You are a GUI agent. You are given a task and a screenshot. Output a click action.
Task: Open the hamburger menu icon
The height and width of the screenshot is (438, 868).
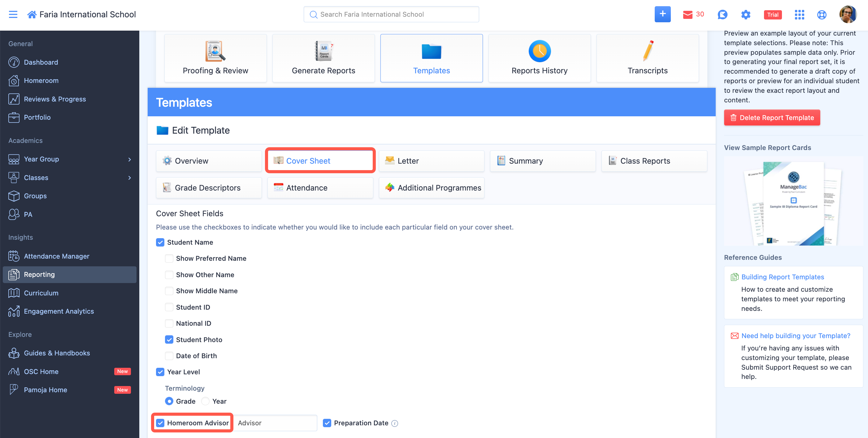pos(13,14)
